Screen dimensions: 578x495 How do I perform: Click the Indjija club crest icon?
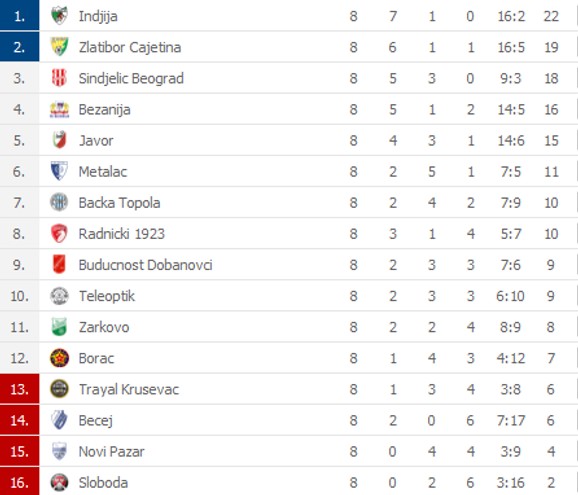point(59,16)
